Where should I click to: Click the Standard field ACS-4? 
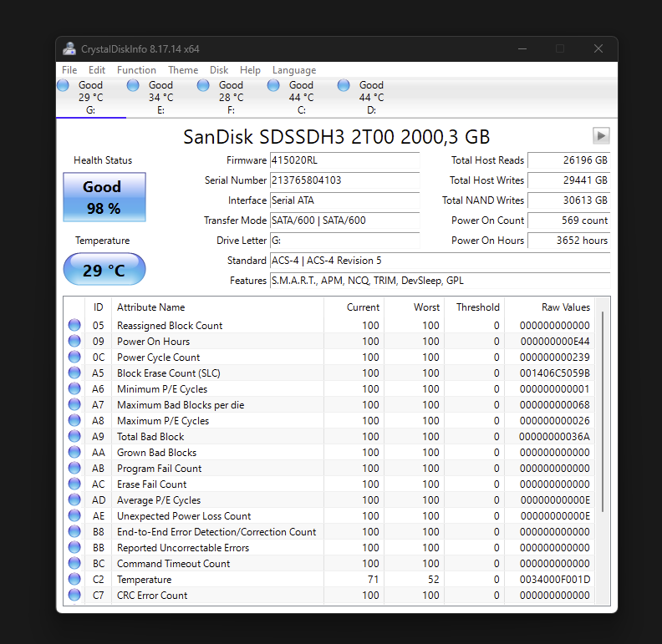point(440,261)
